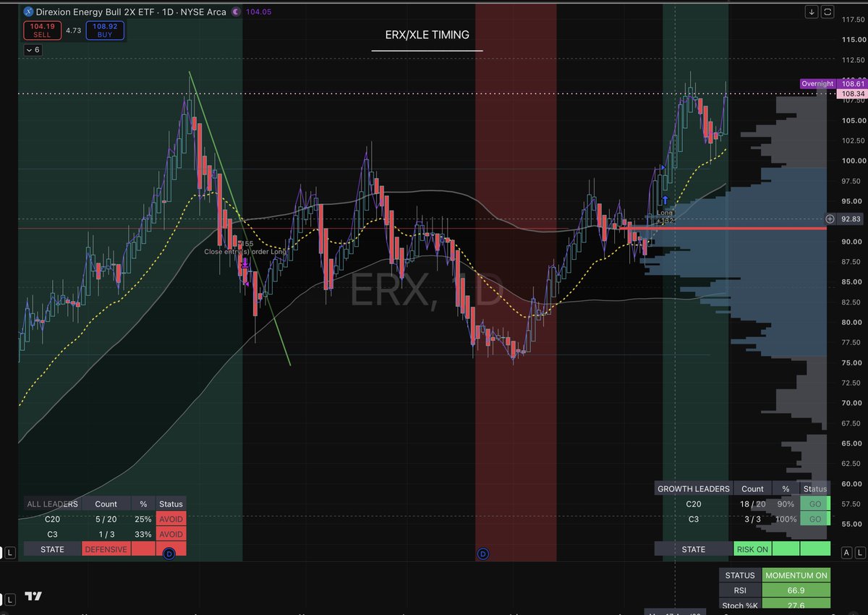Click the blue Long entry arrow marker
Viewport: 868px width, 615px height.
point(665,198)
